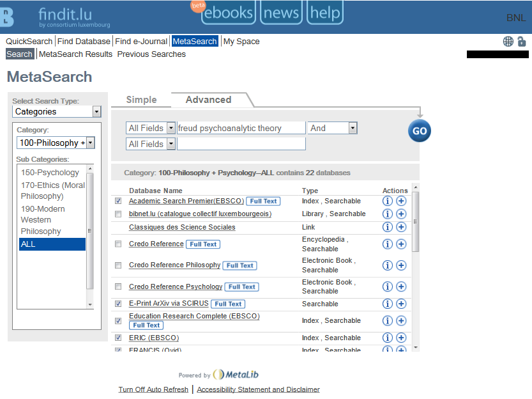Click plus icon for bibnet.lu row
This screenshot has height=399, width=532.
coord(401,214)
